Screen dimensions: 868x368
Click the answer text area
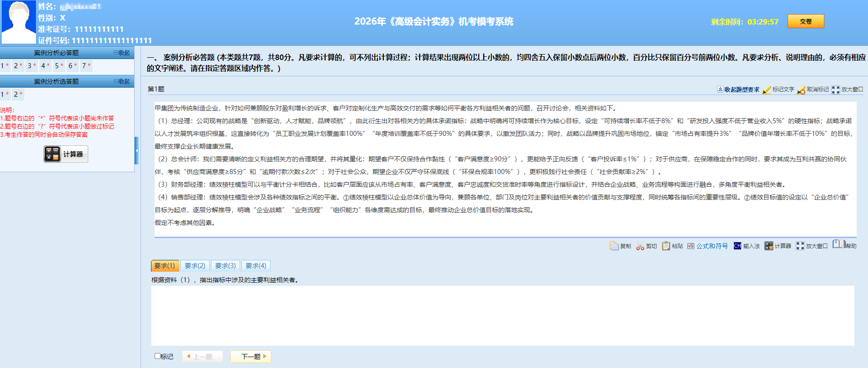(502, 315)
